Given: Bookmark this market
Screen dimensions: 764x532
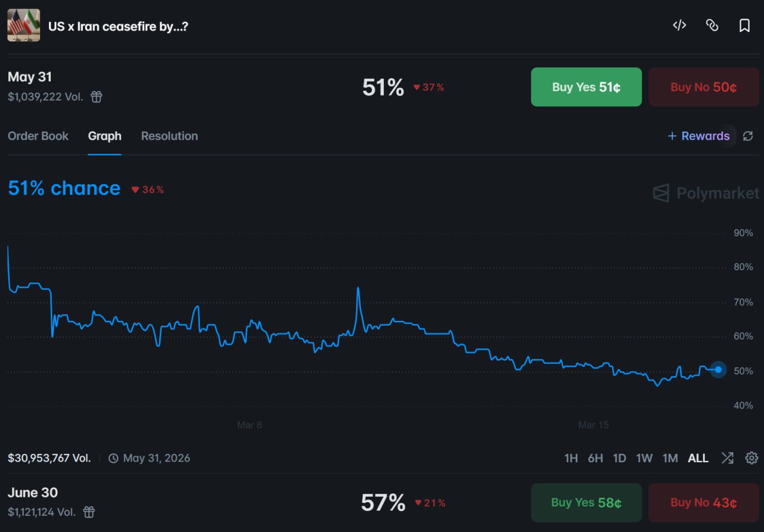Looking at the screenshot, I should point(744,25).
